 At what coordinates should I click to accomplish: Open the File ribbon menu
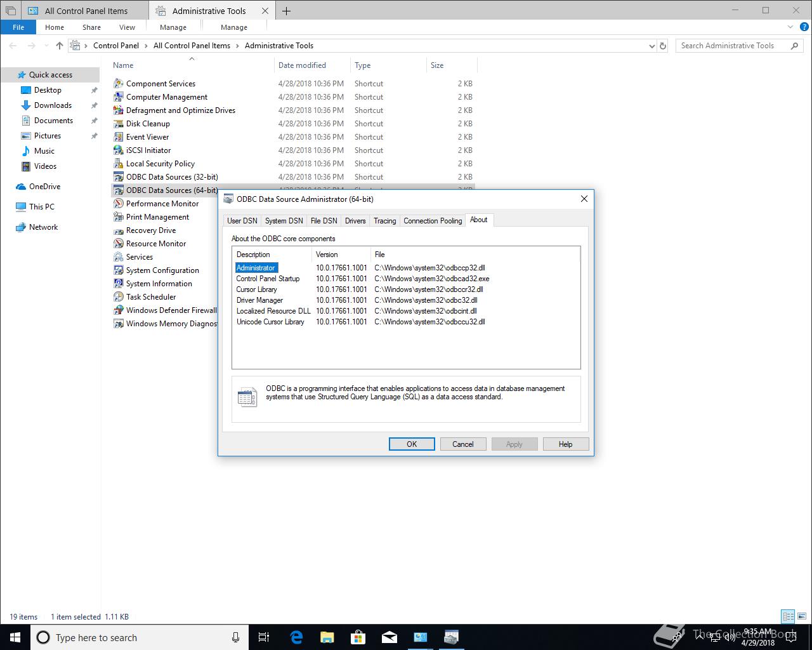(x=18, y=27)
